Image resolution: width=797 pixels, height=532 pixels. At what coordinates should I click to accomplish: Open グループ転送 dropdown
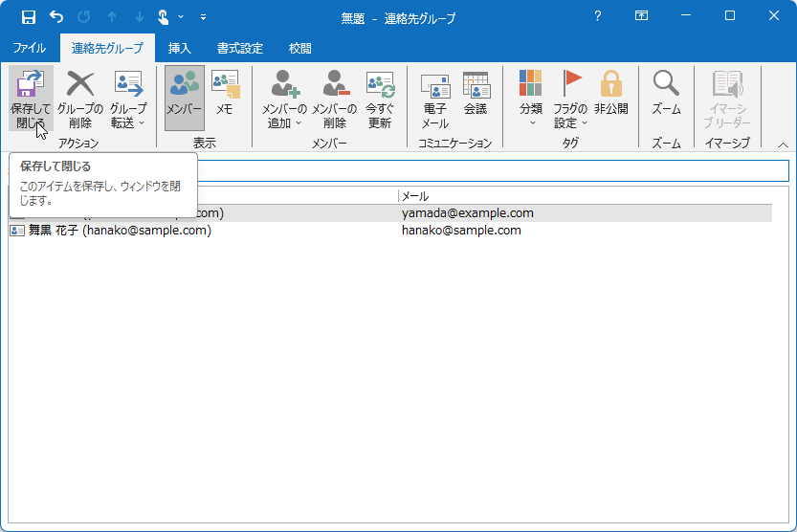coord(128,100)
